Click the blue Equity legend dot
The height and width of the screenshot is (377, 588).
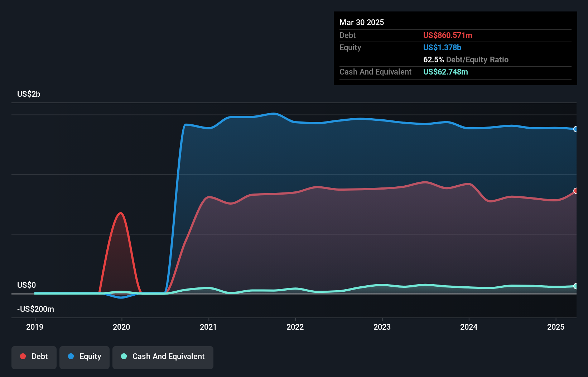click(x=71, y=356)
